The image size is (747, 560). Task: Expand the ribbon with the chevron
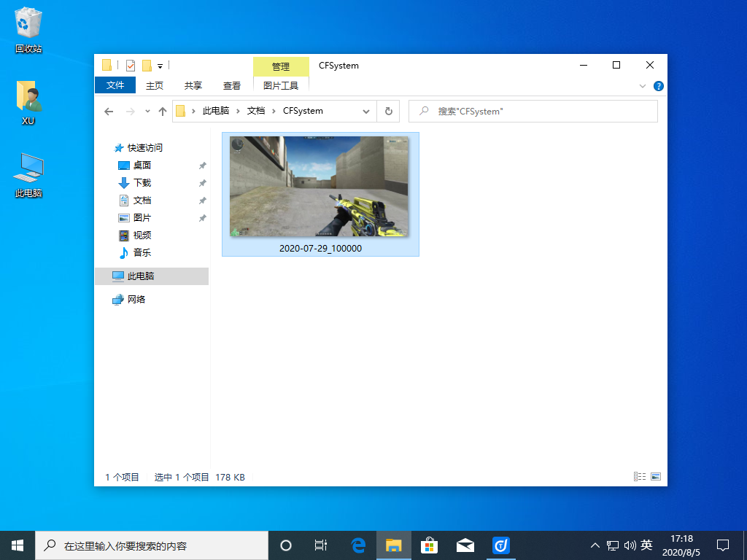click(x=643, y=86)
